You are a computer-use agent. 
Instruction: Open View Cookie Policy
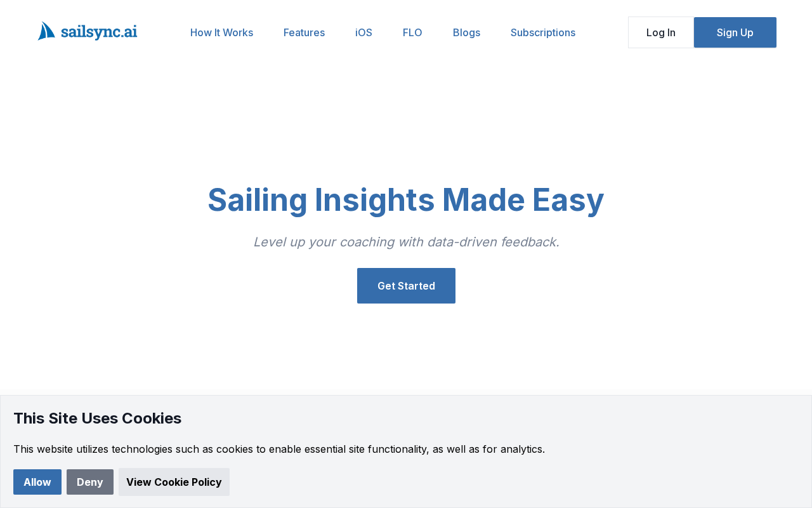174,482
